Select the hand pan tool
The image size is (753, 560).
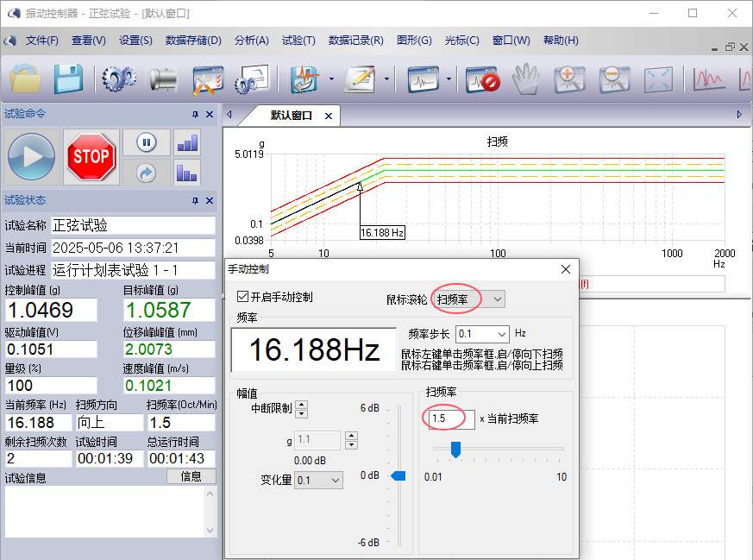click(x=525, y=79)
